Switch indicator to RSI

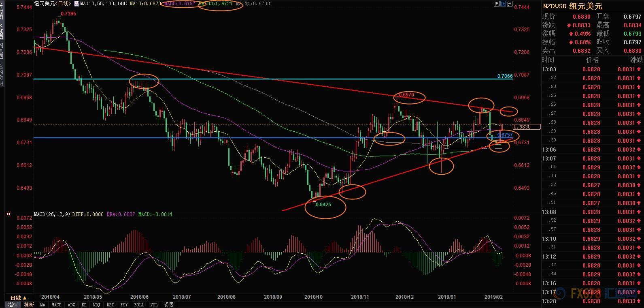tap(110, 305)
